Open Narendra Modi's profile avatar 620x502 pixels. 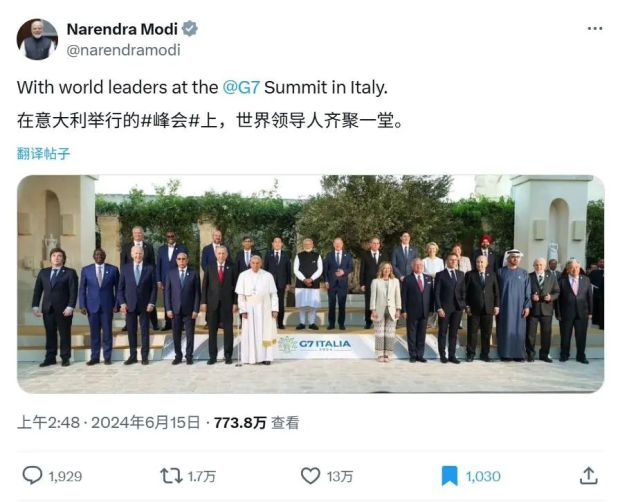coord(37,39)
